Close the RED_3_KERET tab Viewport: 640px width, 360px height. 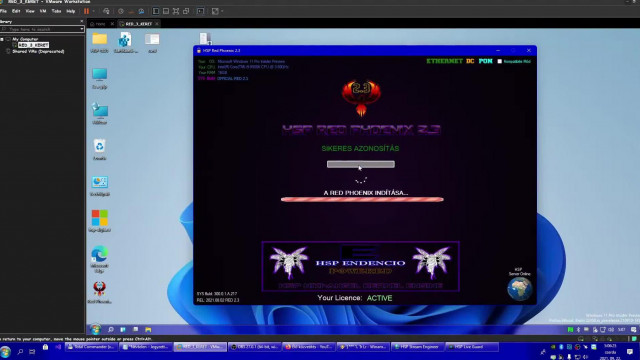click(157, 24)
